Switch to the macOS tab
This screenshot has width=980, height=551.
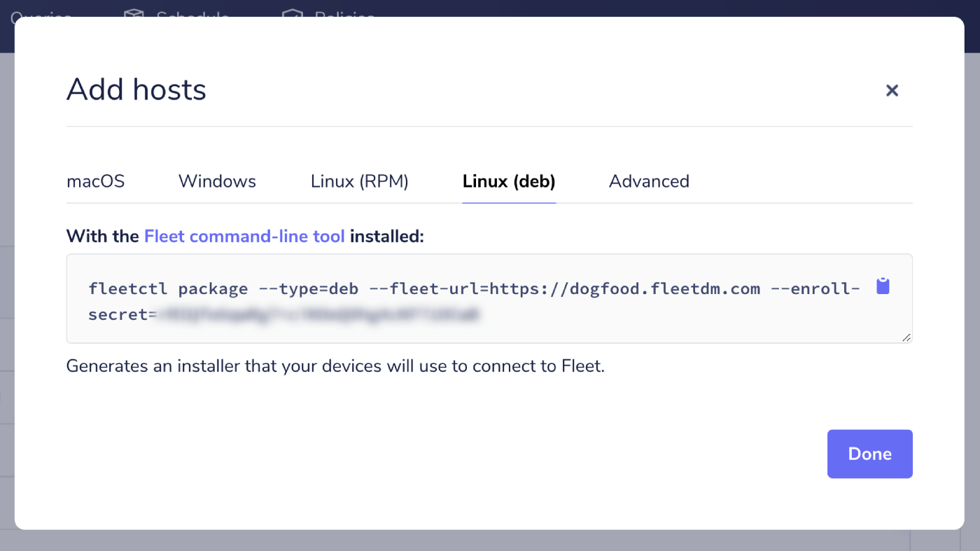95,181
